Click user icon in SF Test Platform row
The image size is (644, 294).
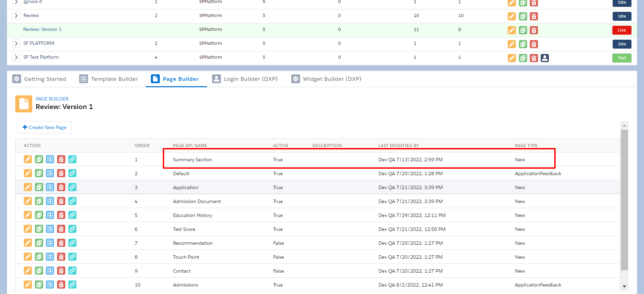click(545, 58)
